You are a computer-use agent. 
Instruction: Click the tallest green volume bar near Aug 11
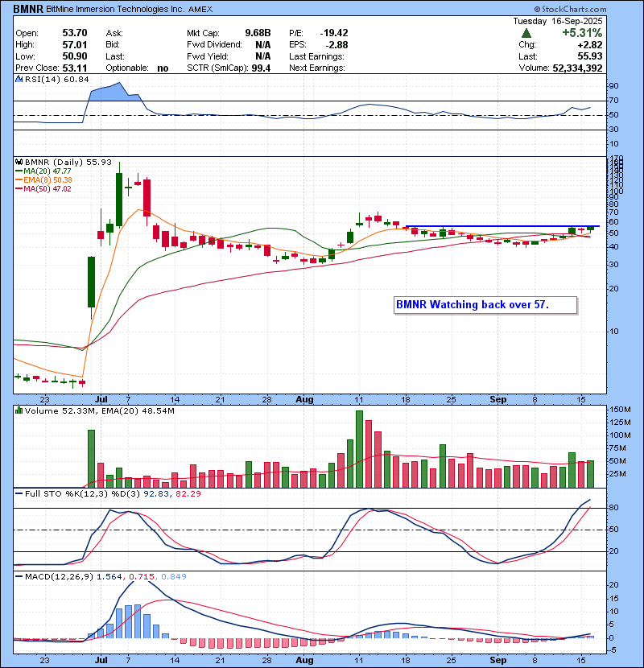coord(359,449)
